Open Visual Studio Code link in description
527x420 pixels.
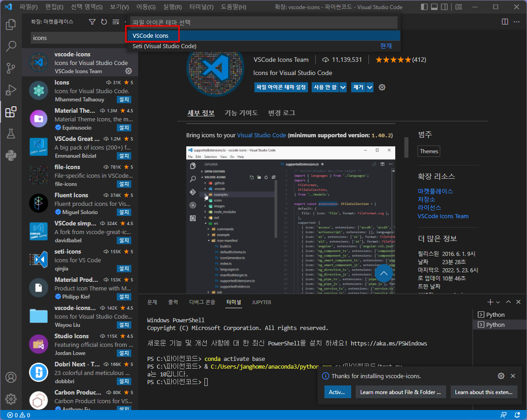tap(262, 135)
